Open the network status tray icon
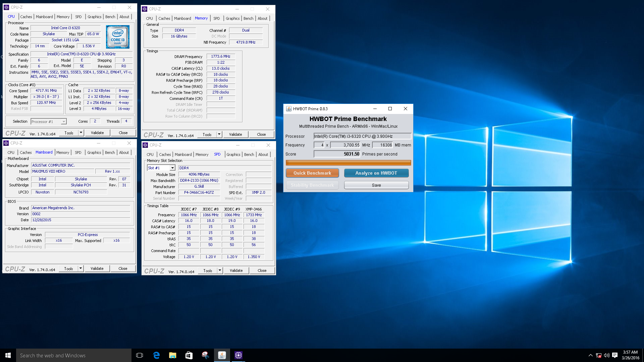Screen dimensions: 644x362 599,355
